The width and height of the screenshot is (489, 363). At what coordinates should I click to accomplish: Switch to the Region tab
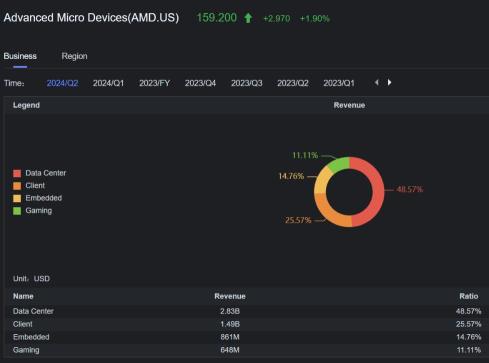74,56
